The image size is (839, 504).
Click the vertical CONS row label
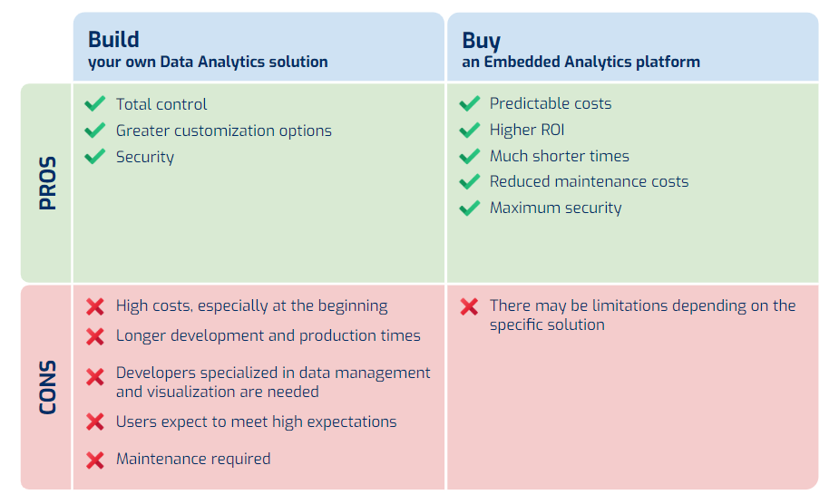pos(48,387)
